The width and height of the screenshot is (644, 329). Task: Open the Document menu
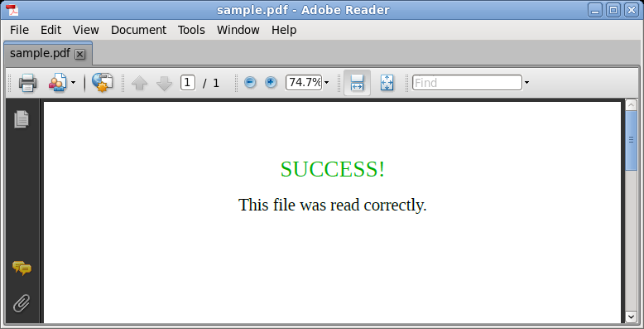click(x=138, y=30)
